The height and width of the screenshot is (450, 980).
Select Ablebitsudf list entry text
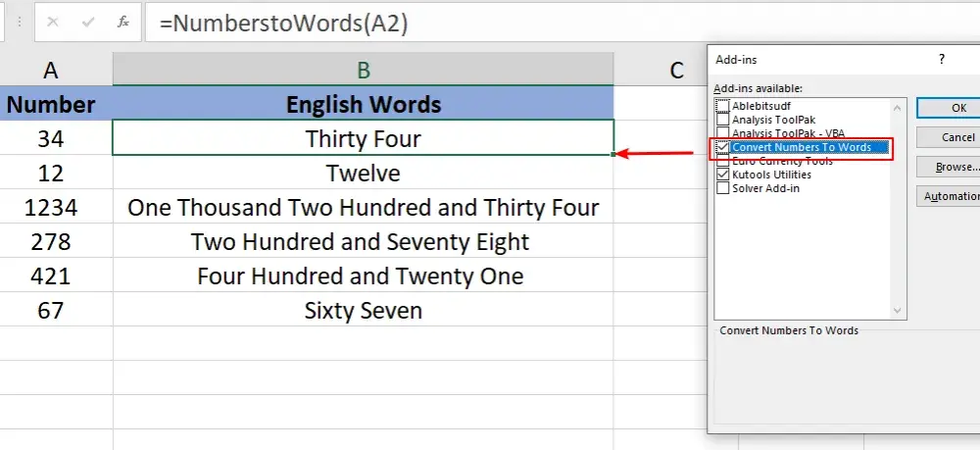pyautogui.click(x=761, y=106)
